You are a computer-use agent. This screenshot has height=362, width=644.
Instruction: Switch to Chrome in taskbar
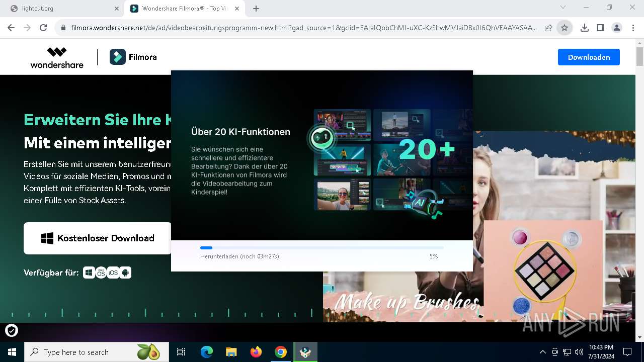(x=281, y=352)
